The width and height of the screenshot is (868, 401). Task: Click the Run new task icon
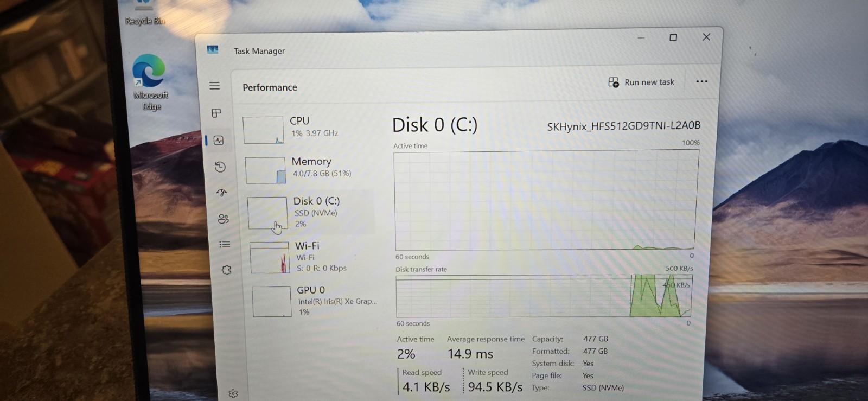(x=614, y=82)
